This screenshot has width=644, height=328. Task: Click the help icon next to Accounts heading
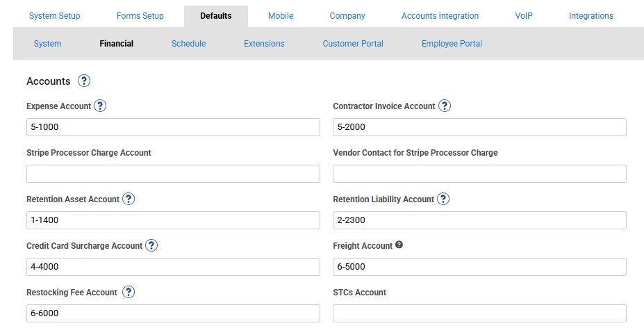(84, 81)
